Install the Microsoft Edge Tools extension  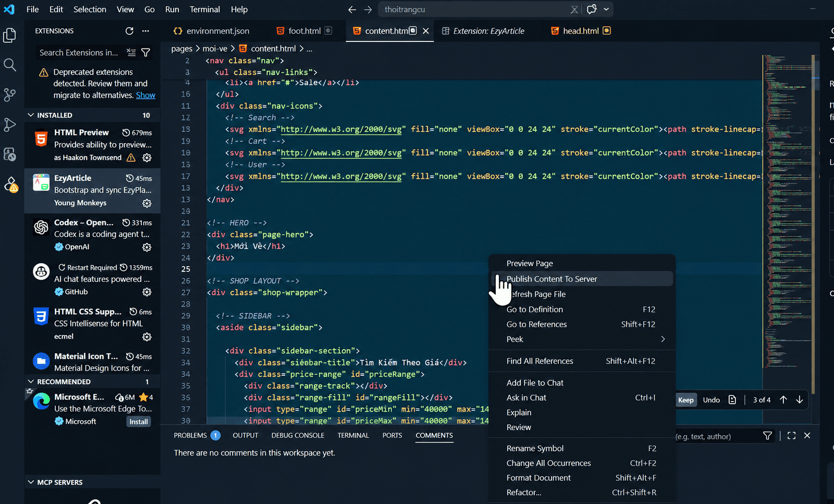point(139,422)
